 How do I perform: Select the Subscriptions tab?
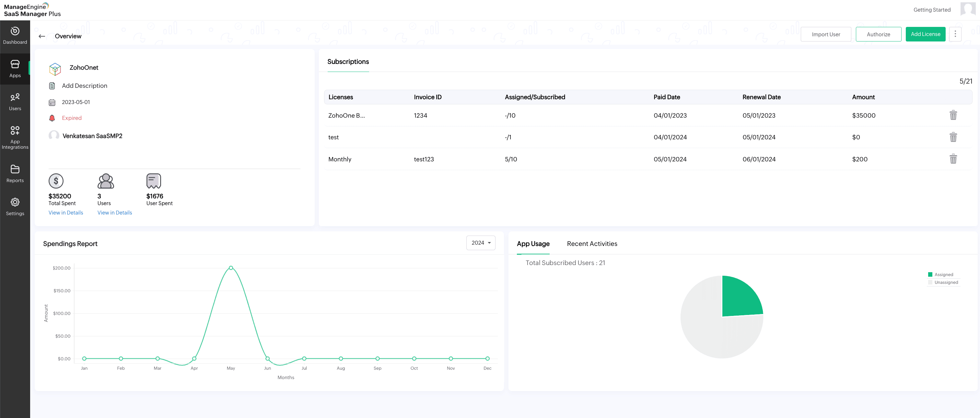tap(348, 62)
